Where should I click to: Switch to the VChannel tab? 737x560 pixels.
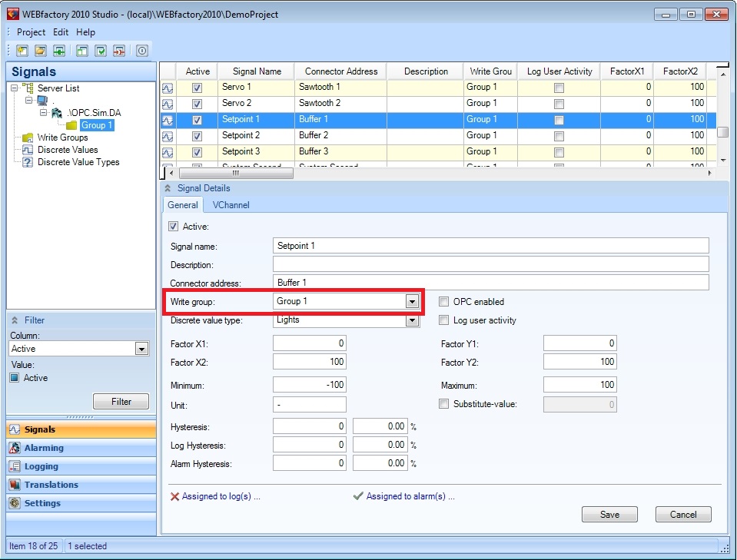(x=231, y=205)
